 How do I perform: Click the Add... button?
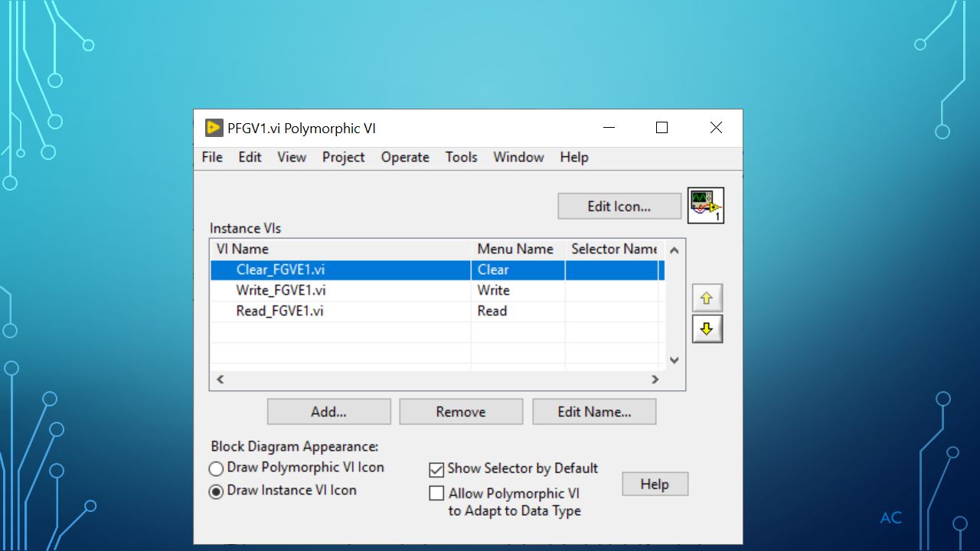coord(328,412)
